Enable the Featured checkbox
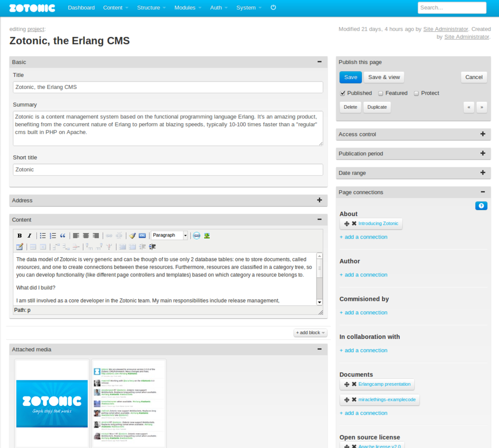The width and height of the screenshot is (499, 448). [380, 93]
